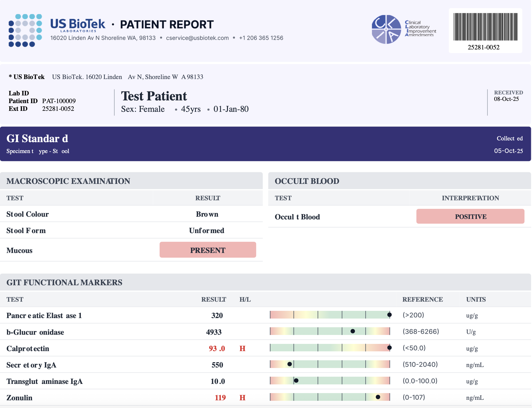
Task: Click the INTERPRETATION column header
Action: [470, 198]
